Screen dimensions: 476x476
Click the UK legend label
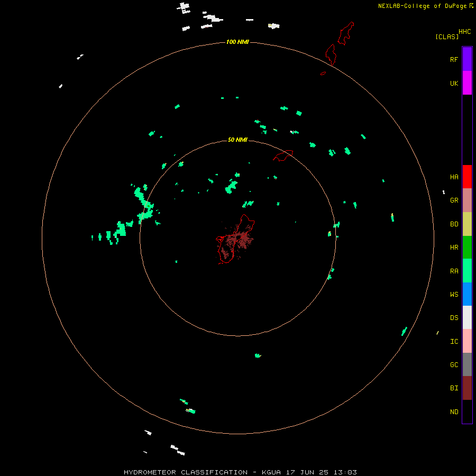(454, 83)
